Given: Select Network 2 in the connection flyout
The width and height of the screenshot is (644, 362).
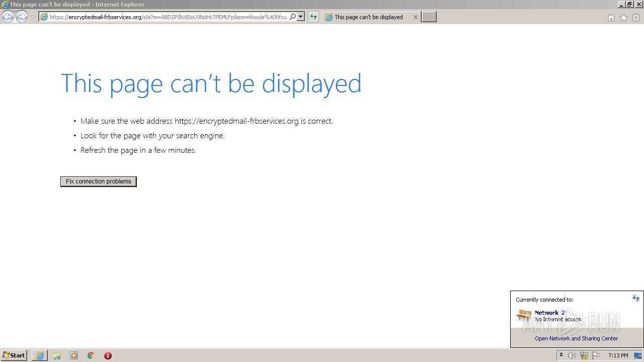Looking at the screenshot, I should (550, 313).
